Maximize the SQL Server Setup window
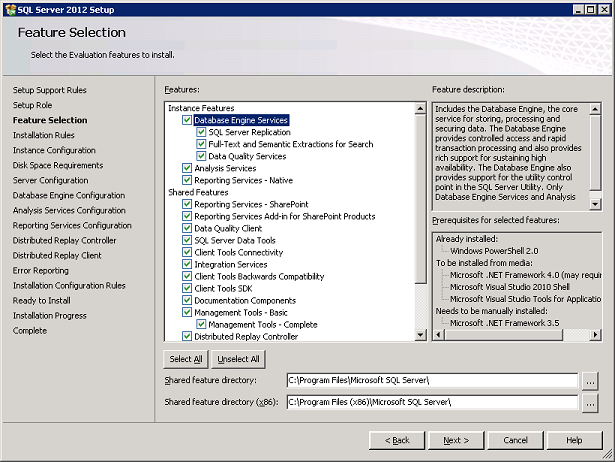Screen dimensions: 615x462 click(591, 10)
